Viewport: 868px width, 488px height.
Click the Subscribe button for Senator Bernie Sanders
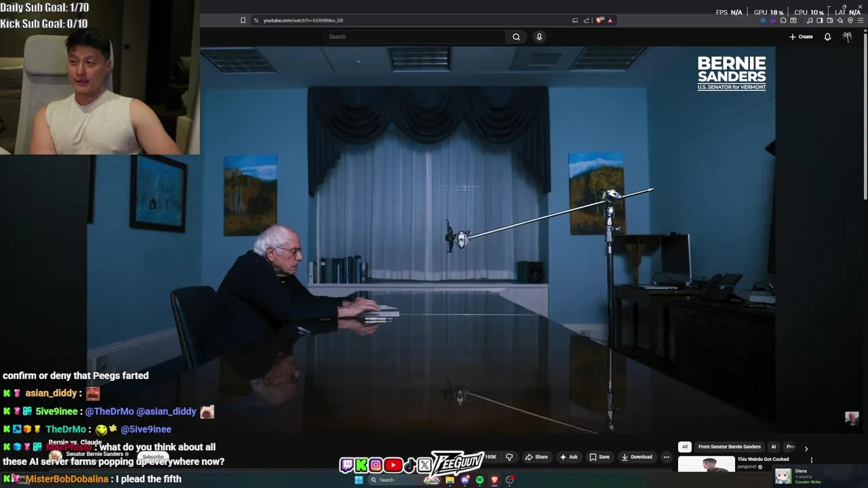click(x=153, y=456)
